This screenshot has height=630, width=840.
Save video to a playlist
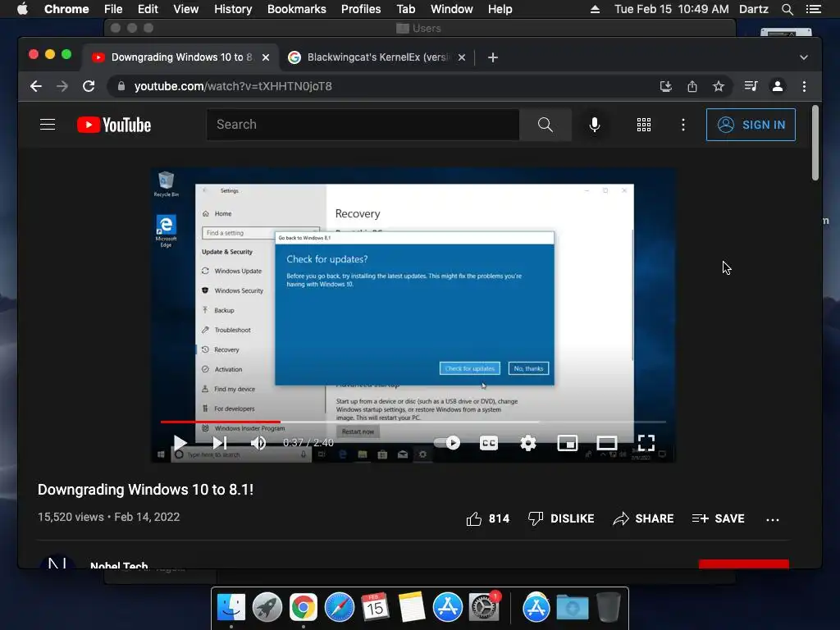tap(718, 518)
